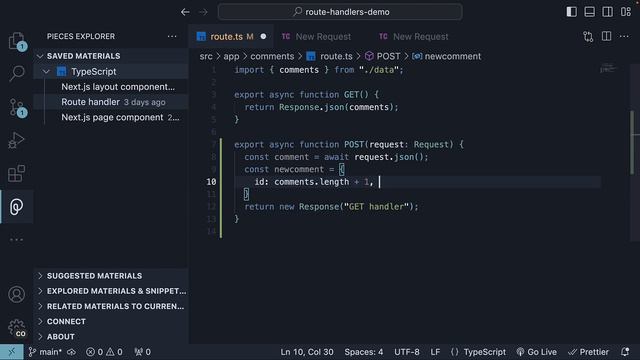Click the code minimap
Image resolution: width=640 pixels, height=360 pixels.
coord(608,69)
